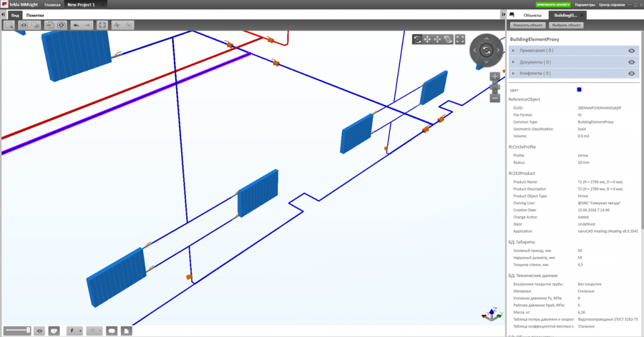Click the navigation wheel up arrow
The image size is (644, 337).
[x=486, y=39]
